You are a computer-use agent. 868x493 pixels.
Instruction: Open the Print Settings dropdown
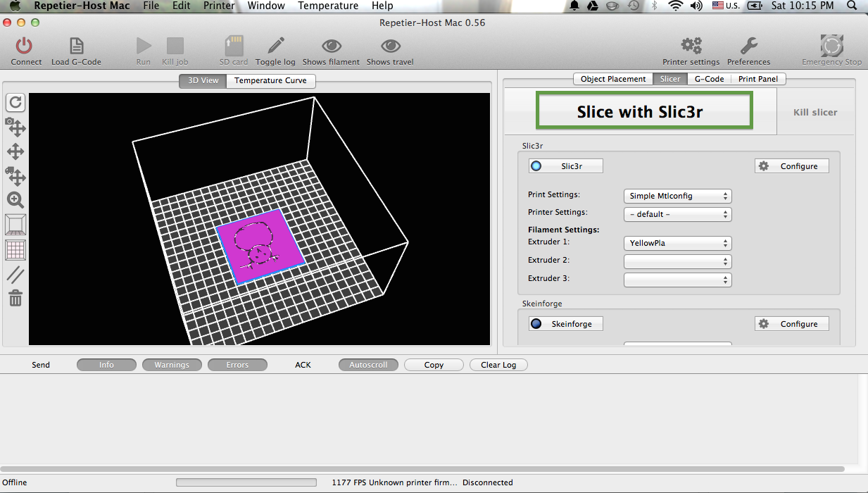678,196
